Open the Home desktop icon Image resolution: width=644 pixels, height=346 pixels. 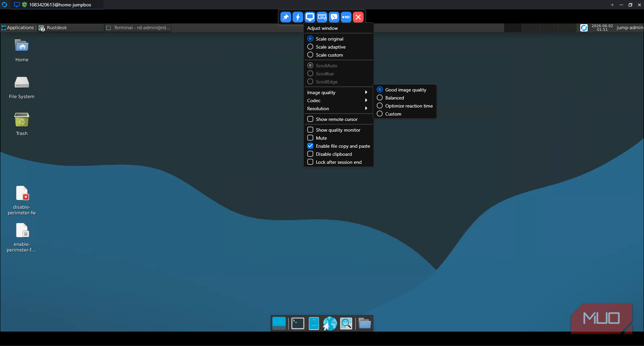pos(22,50)
